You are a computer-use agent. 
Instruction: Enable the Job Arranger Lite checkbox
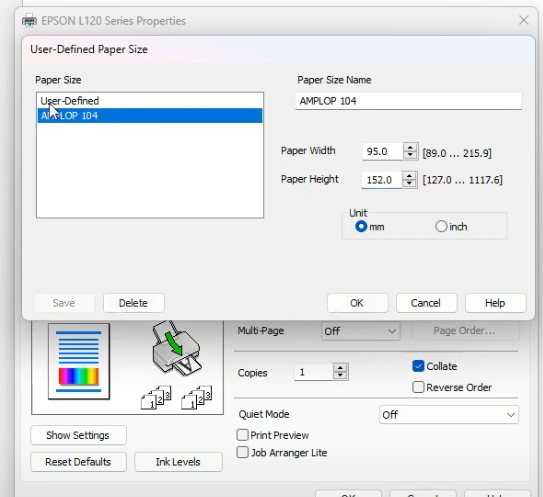242,452
